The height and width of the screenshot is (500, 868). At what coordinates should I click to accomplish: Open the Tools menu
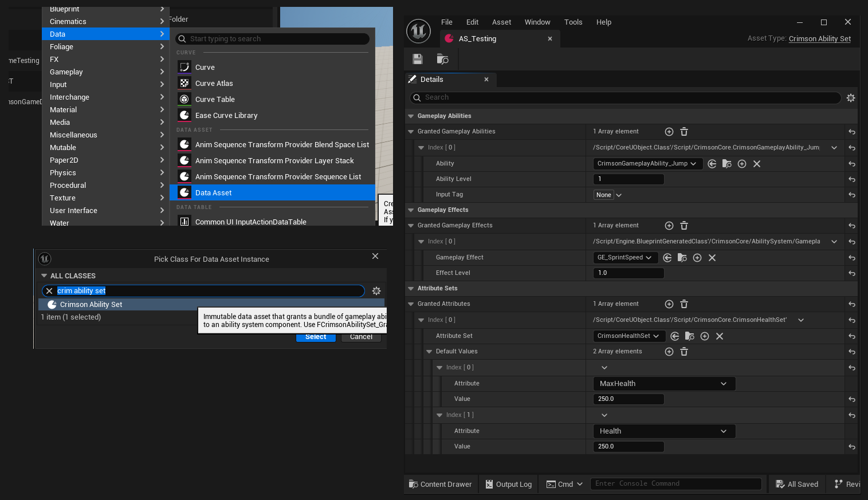(x=573, y=22)
